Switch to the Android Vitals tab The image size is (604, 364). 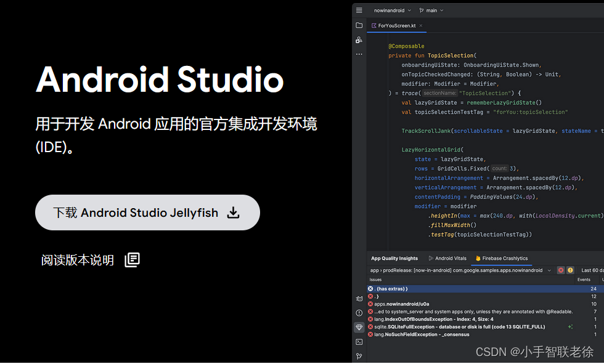coord(447,258)
